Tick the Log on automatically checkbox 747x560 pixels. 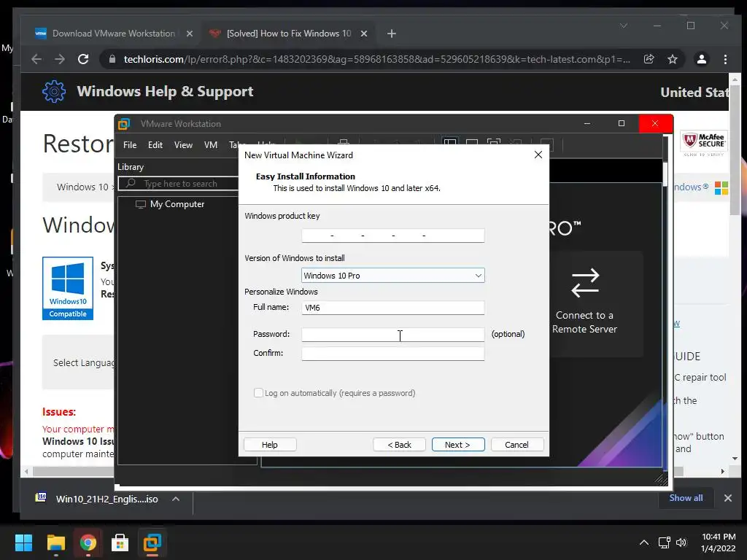(258, 393)
